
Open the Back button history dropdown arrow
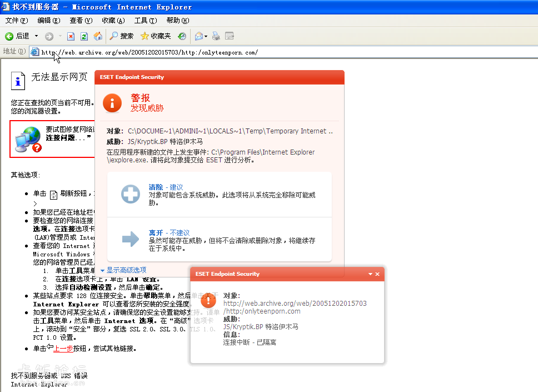pyautogui.click(x=36, y=36)
